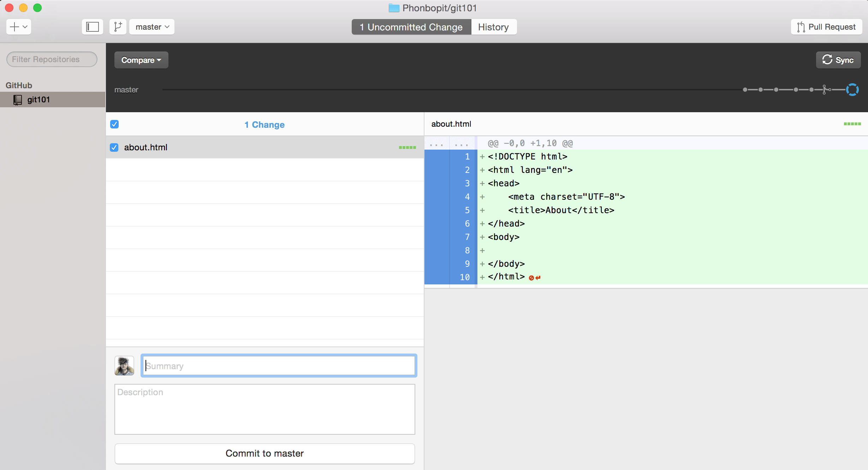
Task: Click the Sync button icon
Action: [827, 60]
